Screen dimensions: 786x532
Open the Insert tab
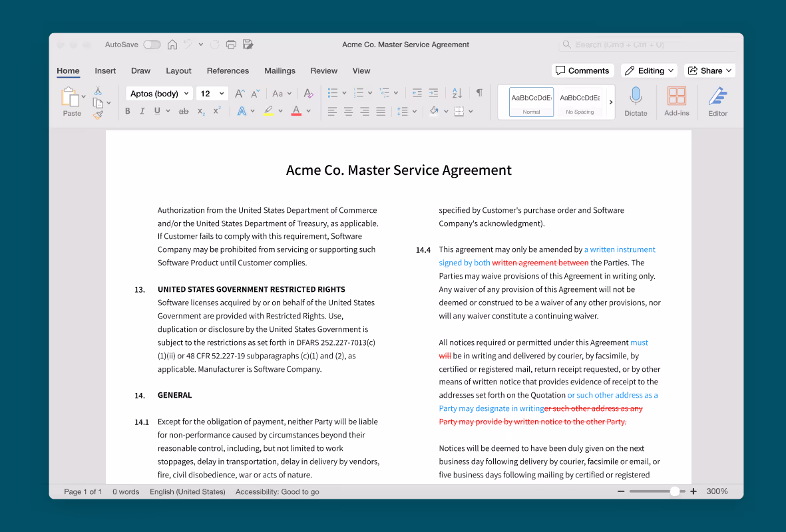click(x=105, y=71)
